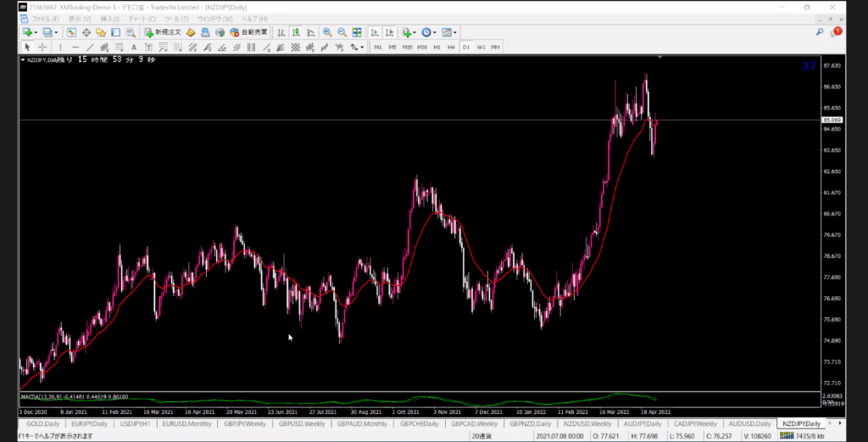
Task: Select the arrow cursor tool
Action: pos(27,48)
